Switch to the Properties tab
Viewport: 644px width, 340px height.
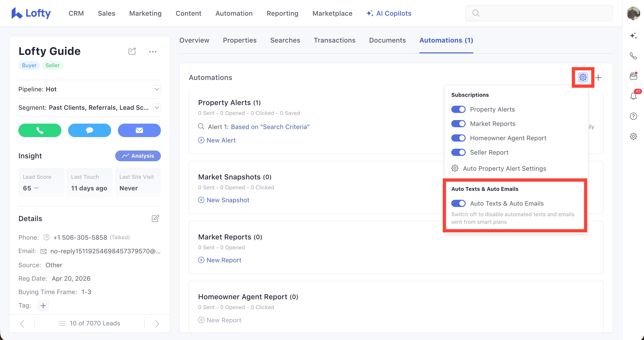click(240, 40)
